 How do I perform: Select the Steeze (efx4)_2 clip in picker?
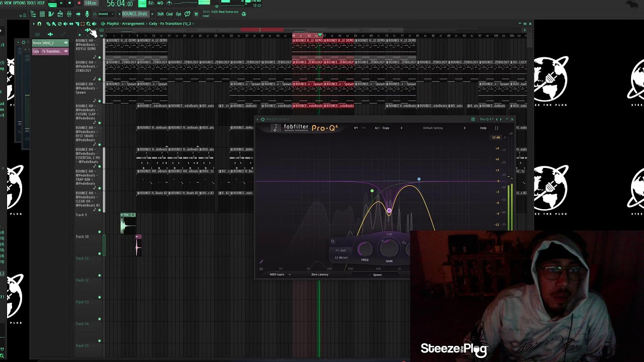coord(50,43)
